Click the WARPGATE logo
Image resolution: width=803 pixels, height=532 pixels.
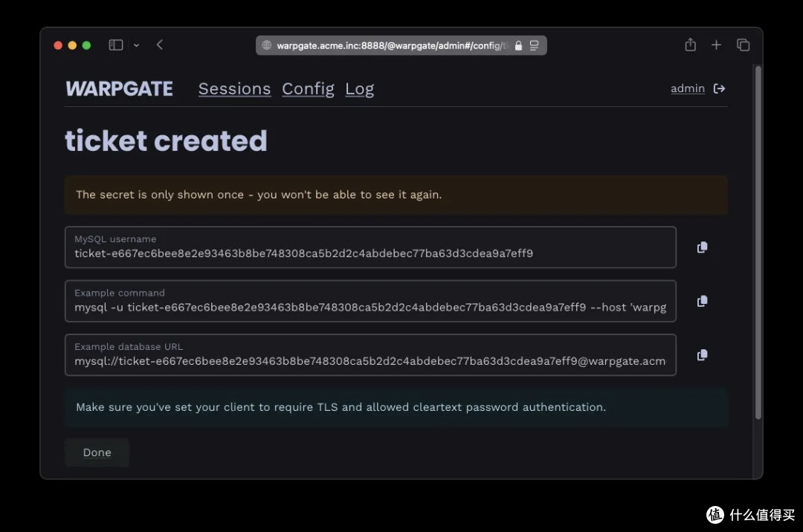pos(119,89)
